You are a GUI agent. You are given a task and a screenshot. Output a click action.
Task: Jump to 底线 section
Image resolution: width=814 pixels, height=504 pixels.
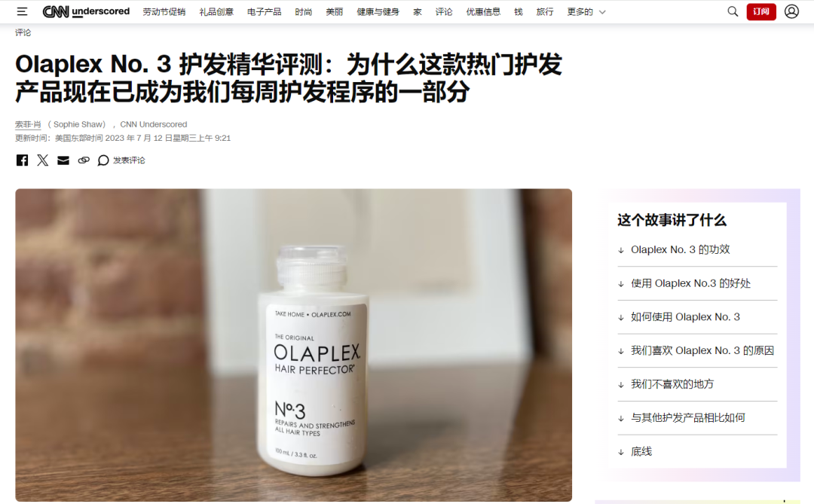coord(641,451)
